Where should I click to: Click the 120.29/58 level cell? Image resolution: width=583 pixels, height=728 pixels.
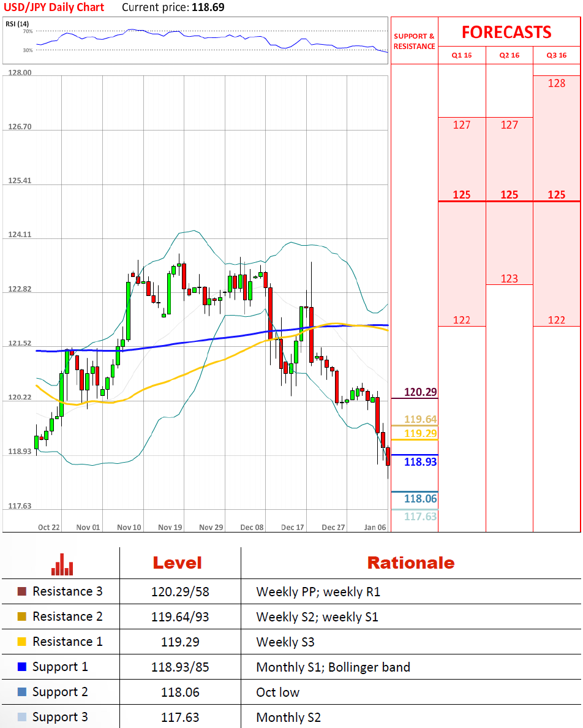180,592
